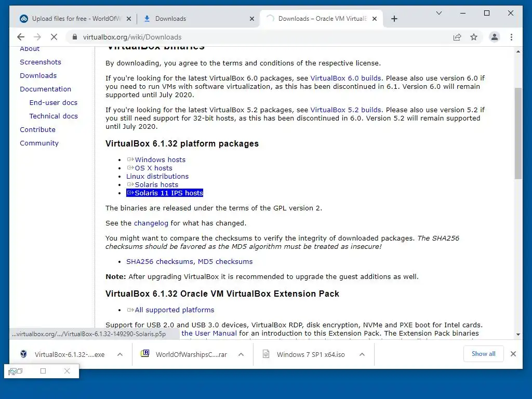This screenshot has height=399, width=532.
Task: Download OS X hosts package
Action: tap(153, 168)
